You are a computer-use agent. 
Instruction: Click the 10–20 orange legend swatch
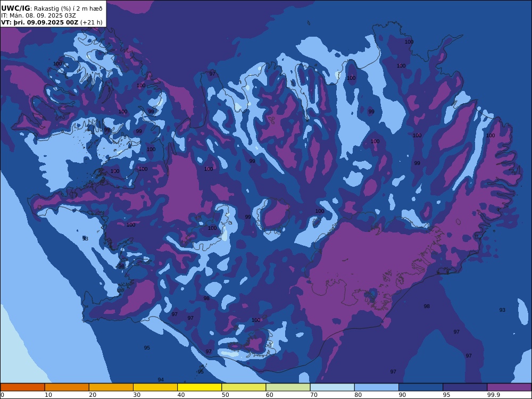point(67,387)
